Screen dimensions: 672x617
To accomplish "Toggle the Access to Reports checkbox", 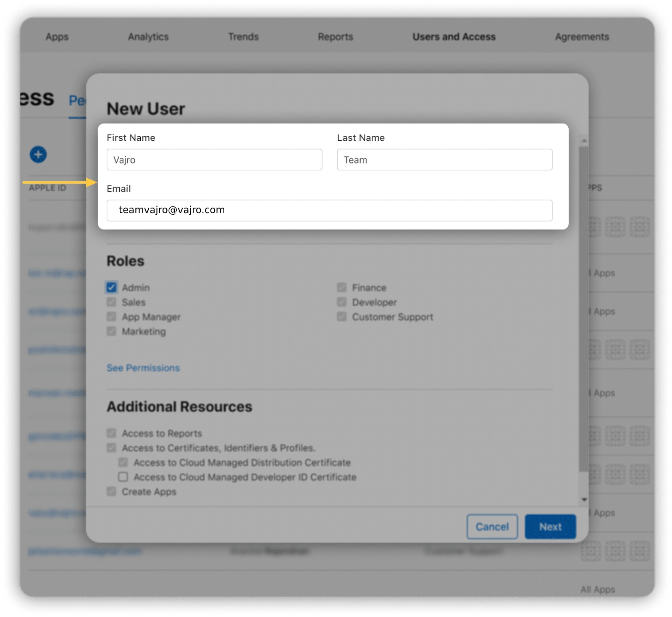I will click(x=111, y=433).
